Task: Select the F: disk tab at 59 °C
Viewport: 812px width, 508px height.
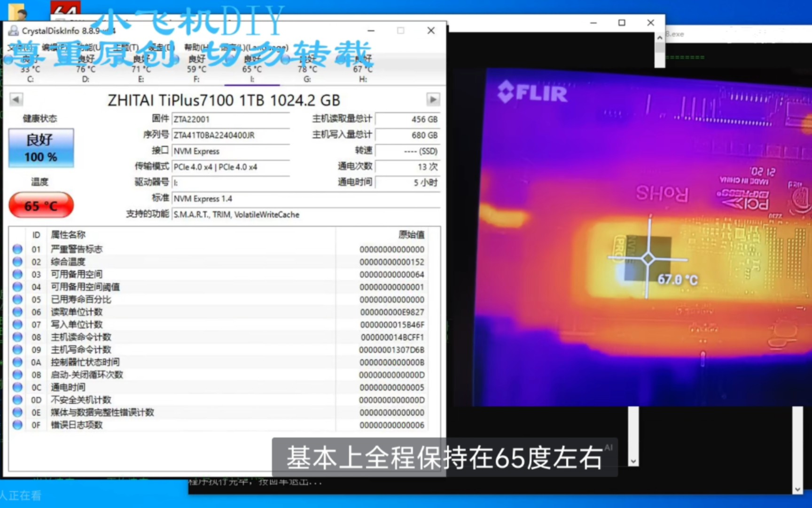Action: [x=196, y=69]
